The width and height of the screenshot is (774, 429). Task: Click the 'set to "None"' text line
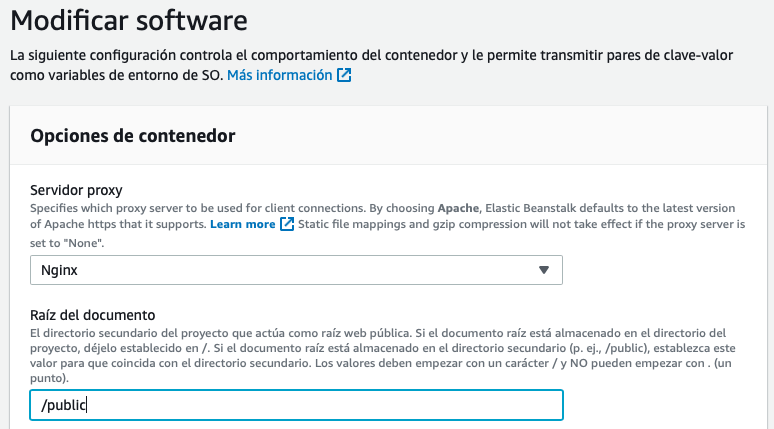coord(67,243)
